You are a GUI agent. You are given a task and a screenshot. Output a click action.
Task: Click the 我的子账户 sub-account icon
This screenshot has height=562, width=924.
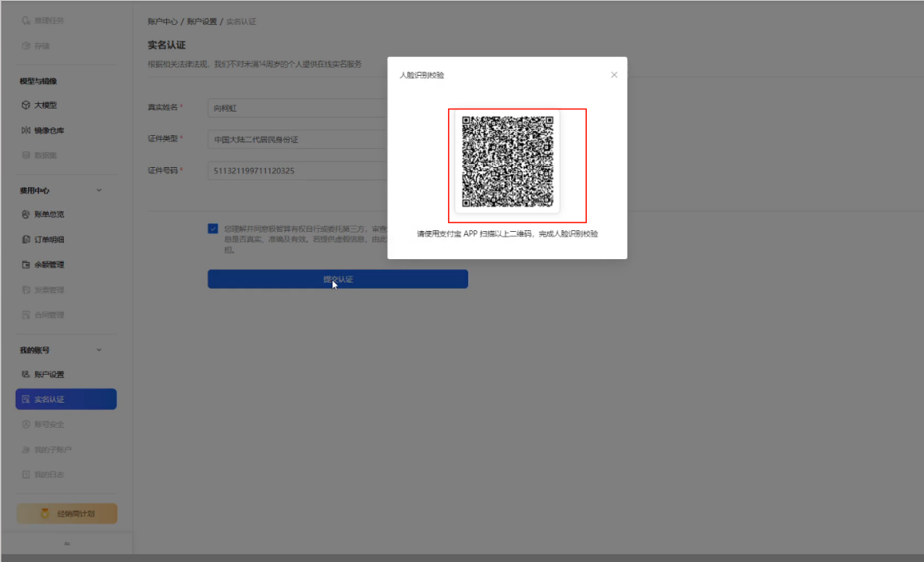click(26, 450)
